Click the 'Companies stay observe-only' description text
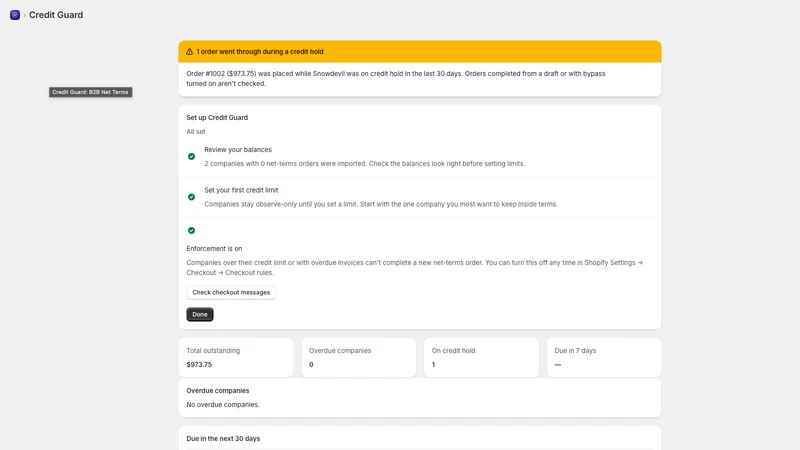 [381, 204]
